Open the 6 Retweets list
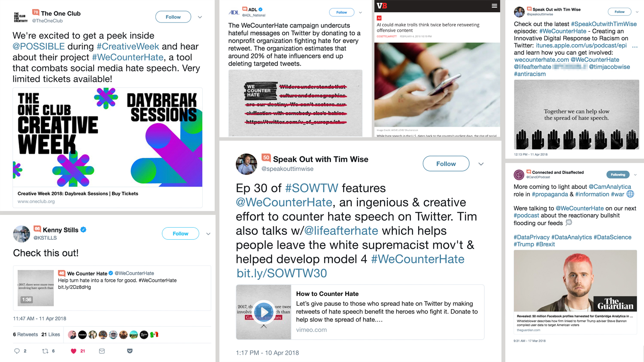 (25, 335)
